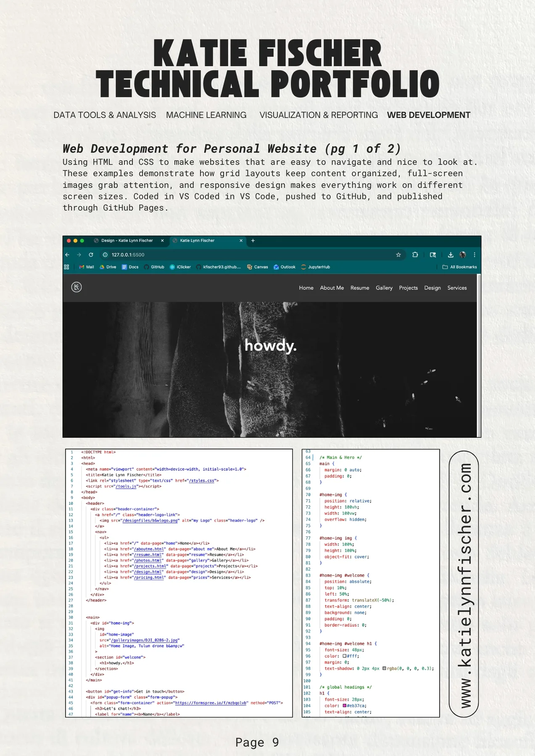Screen dimensions: 535x756
Task: Select WEB DEVELOPMENT portfolio section
Action: coord(429,115)
